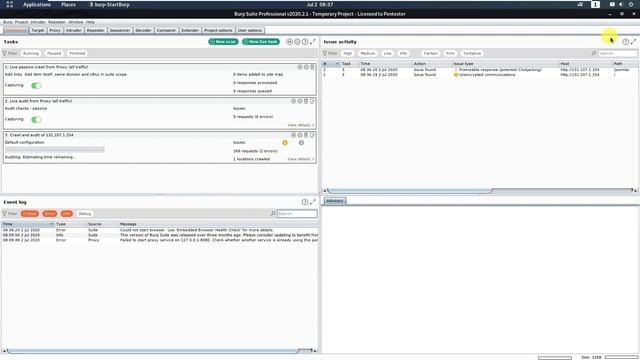This screenshot has height=360, width=640.
Task: Open settings for Live passive crawl task
Action: tap(306, 67)
